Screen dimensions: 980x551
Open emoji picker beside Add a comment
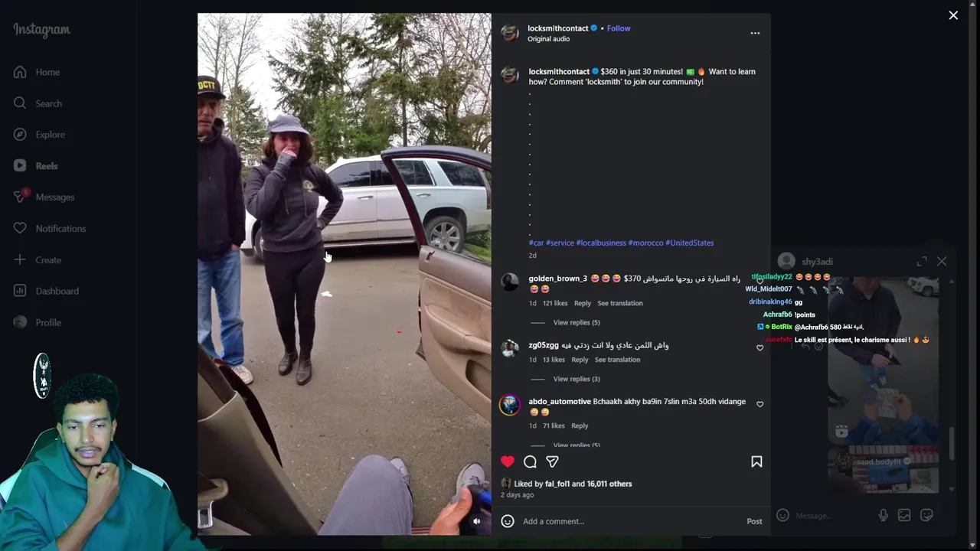(x=507, y=521)
